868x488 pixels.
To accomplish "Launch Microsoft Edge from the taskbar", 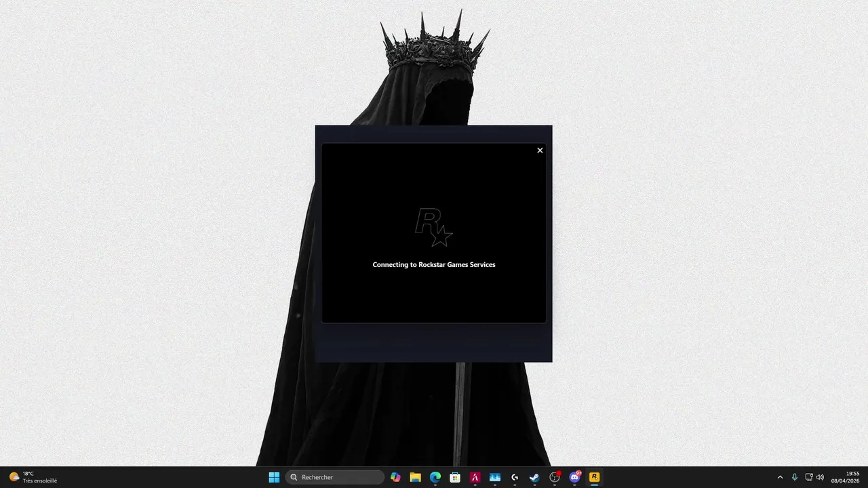I will [x=435, y=477].
